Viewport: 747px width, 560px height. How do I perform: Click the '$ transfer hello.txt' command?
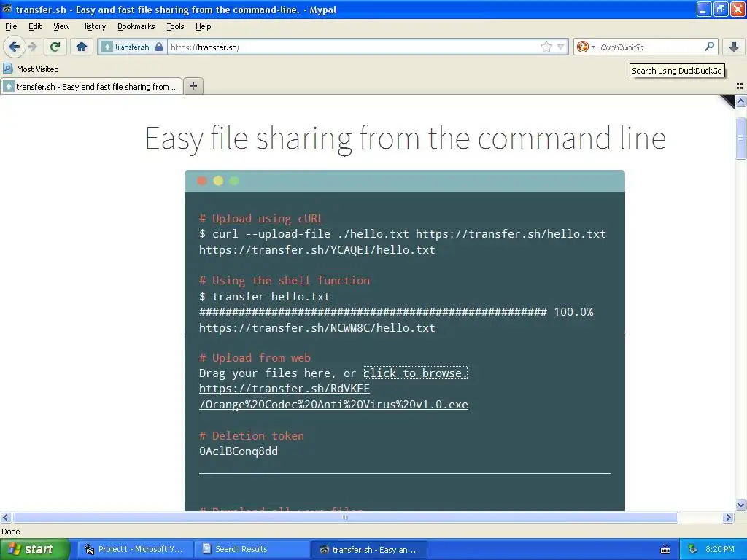point(264,296)
